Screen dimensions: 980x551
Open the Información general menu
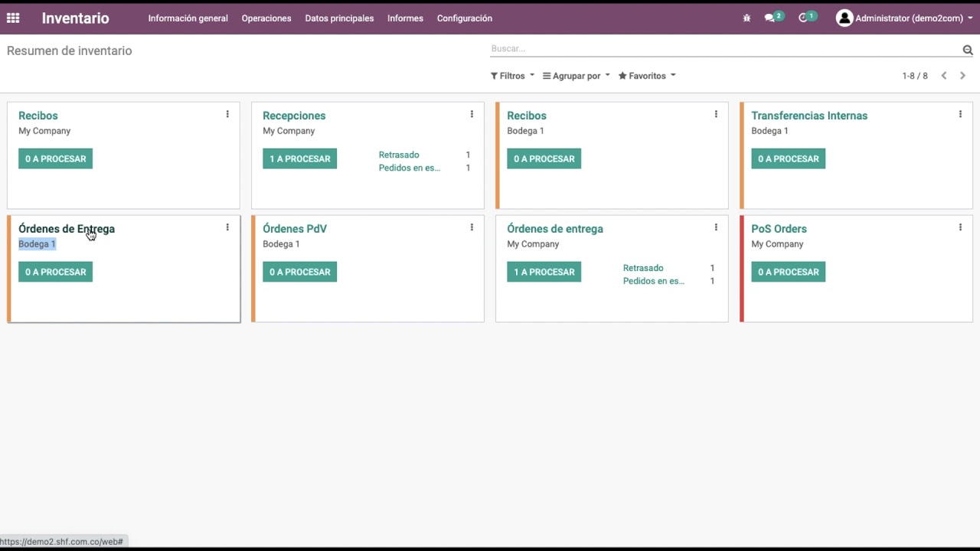tap(188, 18)
